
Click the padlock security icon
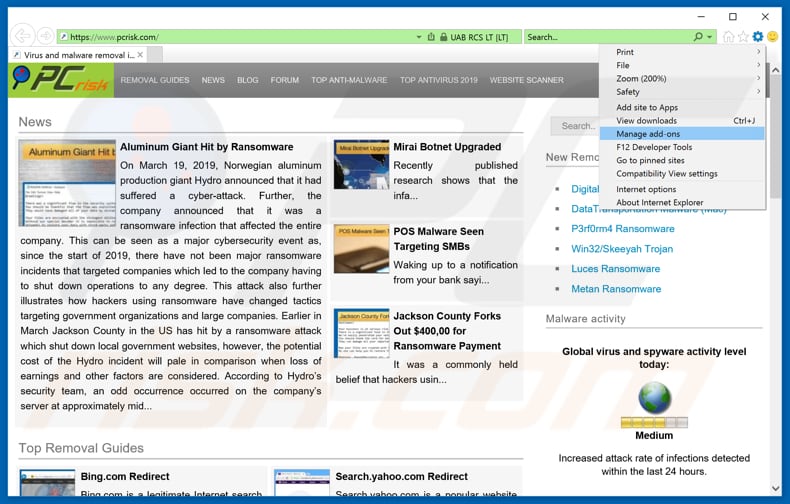click(x=443, y=37)
